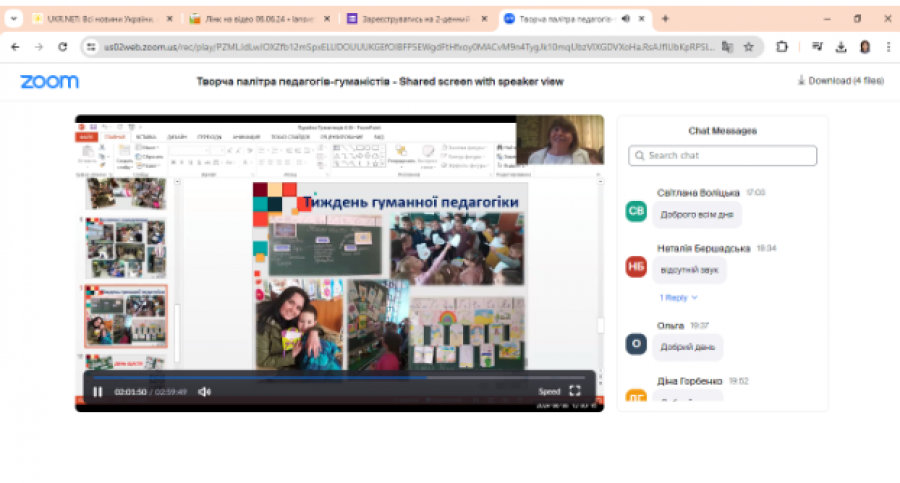
Task: Close the UKR.NET tab
Action: point(169,19)
